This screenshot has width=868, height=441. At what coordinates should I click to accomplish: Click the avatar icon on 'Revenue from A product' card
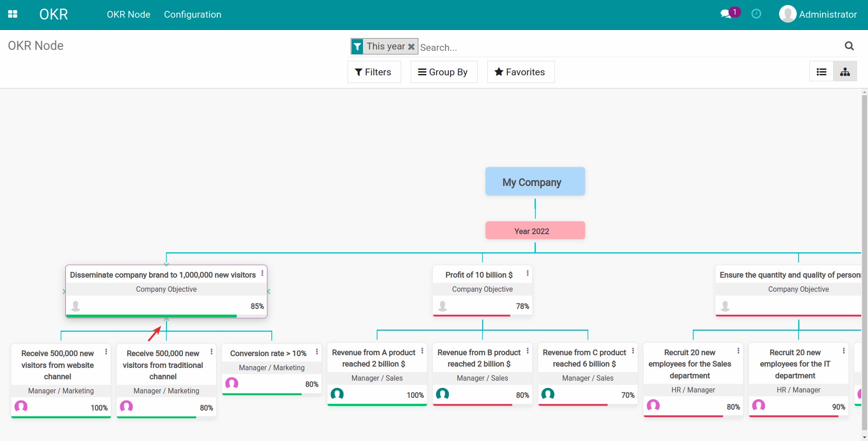click(x=338, y=394)
